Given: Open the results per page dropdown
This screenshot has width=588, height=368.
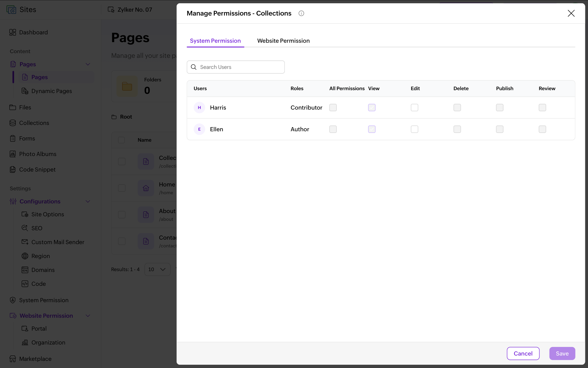Looking at the screenshot, I should tap(157, 269).
